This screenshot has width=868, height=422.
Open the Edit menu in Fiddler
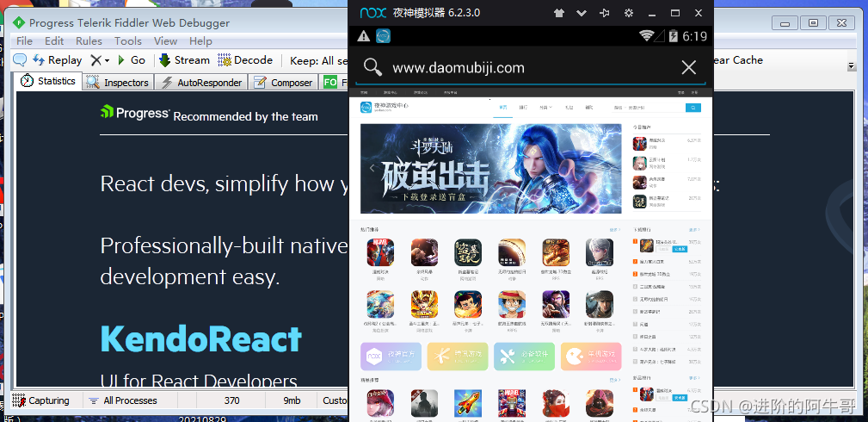54,41
